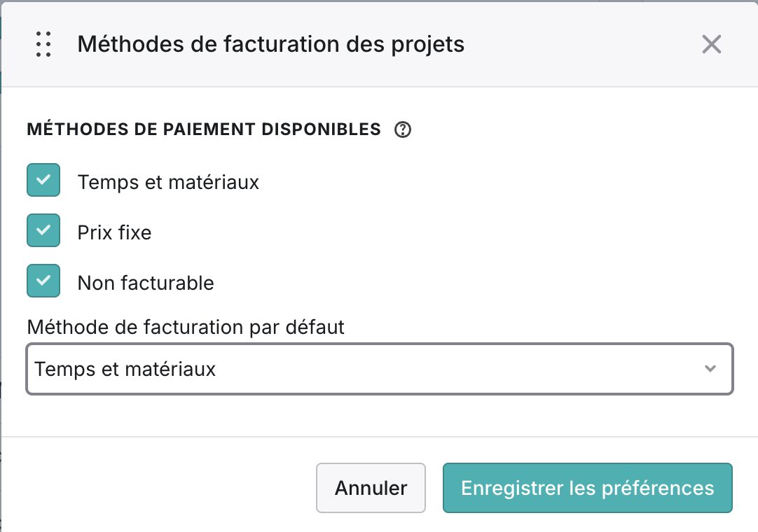Uncheck the Prix fixe checkbox

click(x=43, y=230)
